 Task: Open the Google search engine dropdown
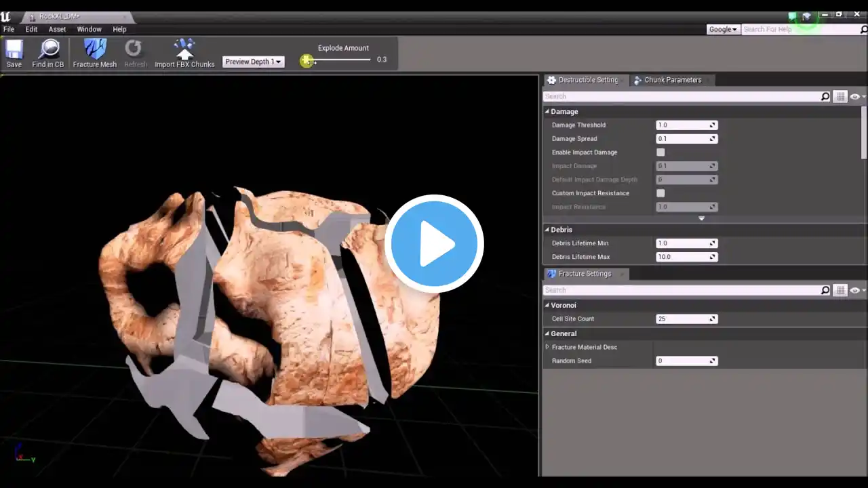tap(722, 29)
